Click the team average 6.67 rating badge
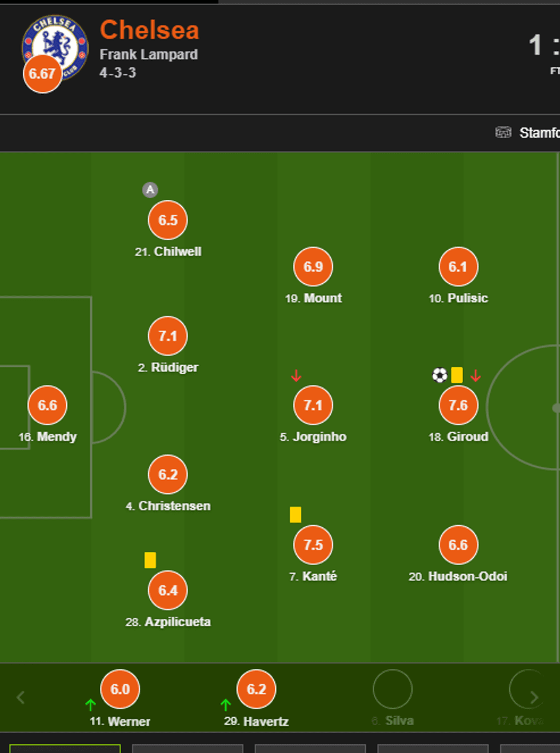Image resolution: width=560 pixels, height=753 pixels. (x=42, y=74)
